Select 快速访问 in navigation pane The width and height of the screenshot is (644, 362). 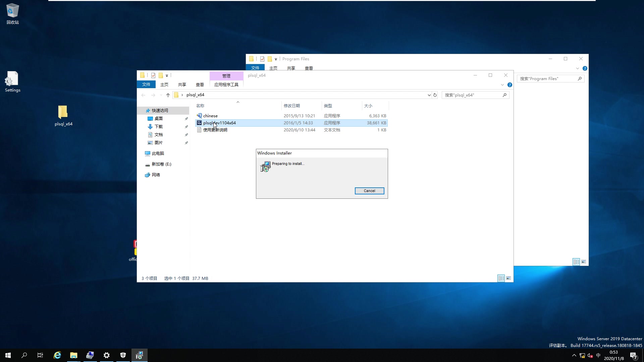pyautogui.click(x=160, y=110)
